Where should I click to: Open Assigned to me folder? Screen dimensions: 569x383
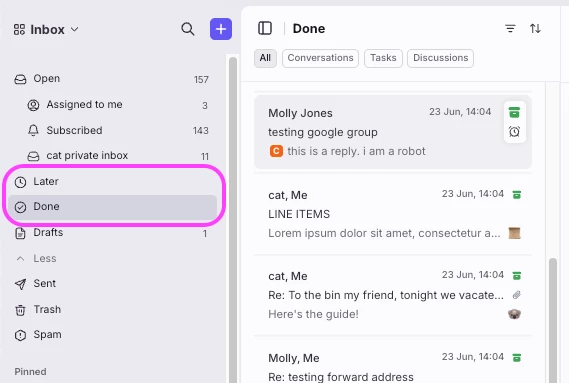coord(84,105)
